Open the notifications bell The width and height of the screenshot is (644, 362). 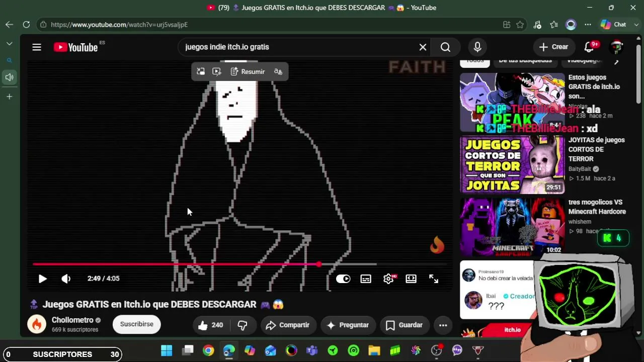(589, 47)
